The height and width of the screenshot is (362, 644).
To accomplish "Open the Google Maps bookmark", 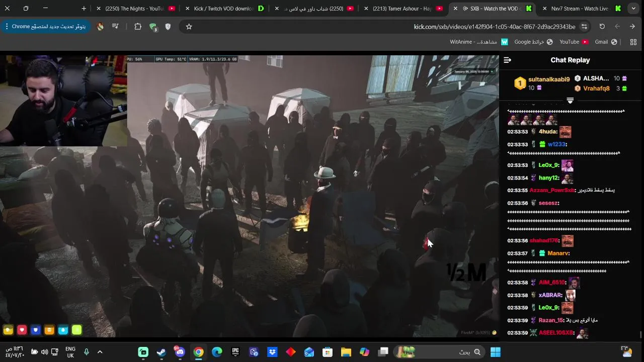I will point(533,42).
